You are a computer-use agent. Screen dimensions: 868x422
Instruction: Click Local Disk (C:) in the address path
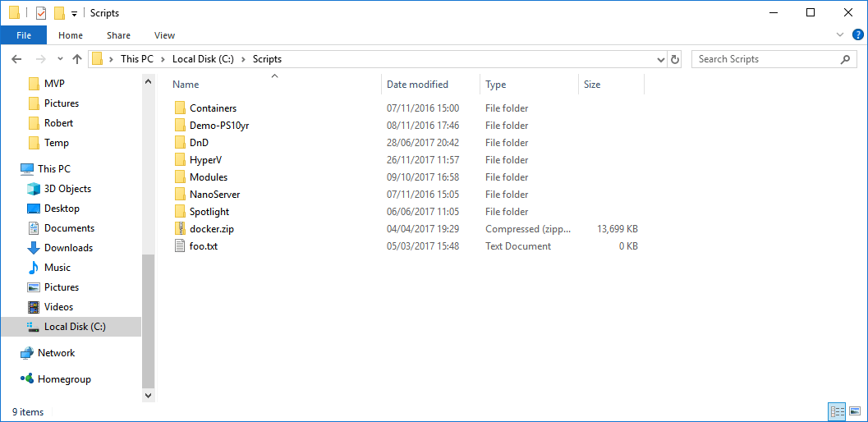[x=202, y=59]
